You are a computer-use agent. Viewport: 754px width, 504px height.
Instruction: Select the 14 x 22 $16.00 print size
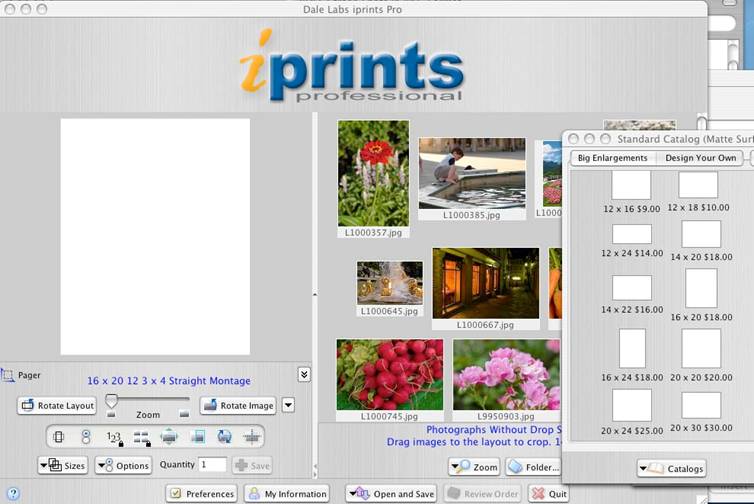click(632, 294)
